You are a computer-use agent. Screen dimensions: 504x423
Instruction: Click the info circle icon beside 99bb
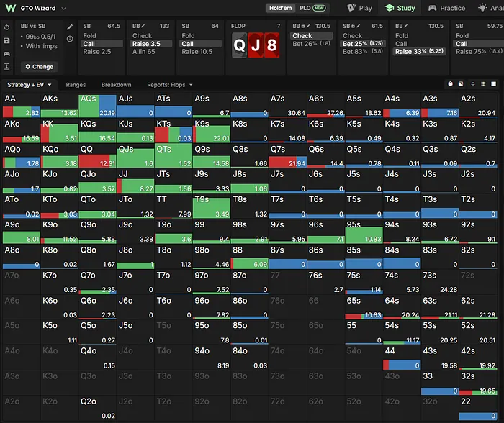tap(70, 39)
